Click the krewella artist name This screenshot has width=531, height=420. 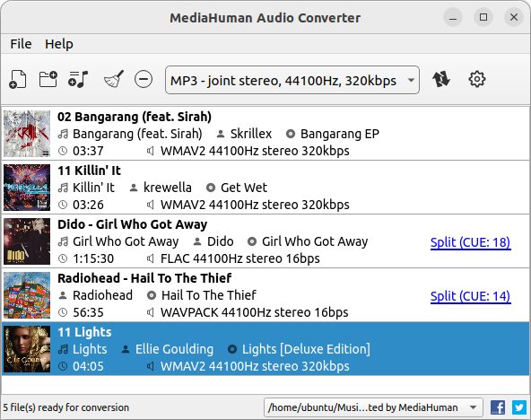pyautogui.click(x=168, y=188)
